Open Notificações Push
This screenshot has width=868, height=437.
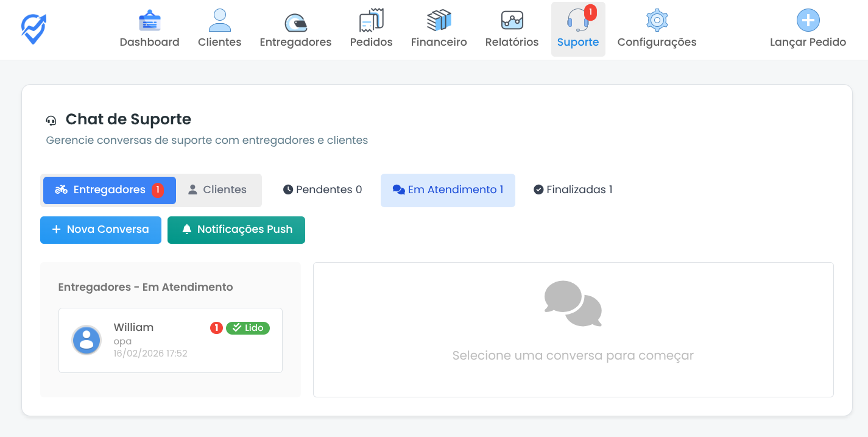coord(236,230)
